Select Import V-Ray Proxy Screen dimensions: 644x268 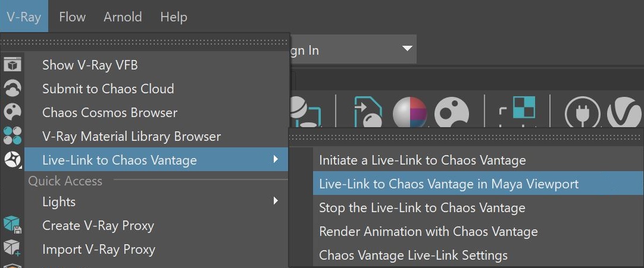coord(157,249)
